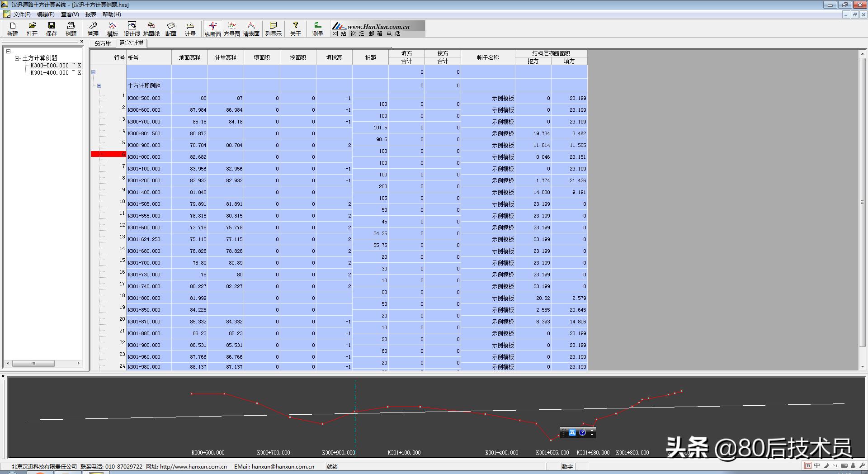Close the left tree panel

(x=81, y=42)
